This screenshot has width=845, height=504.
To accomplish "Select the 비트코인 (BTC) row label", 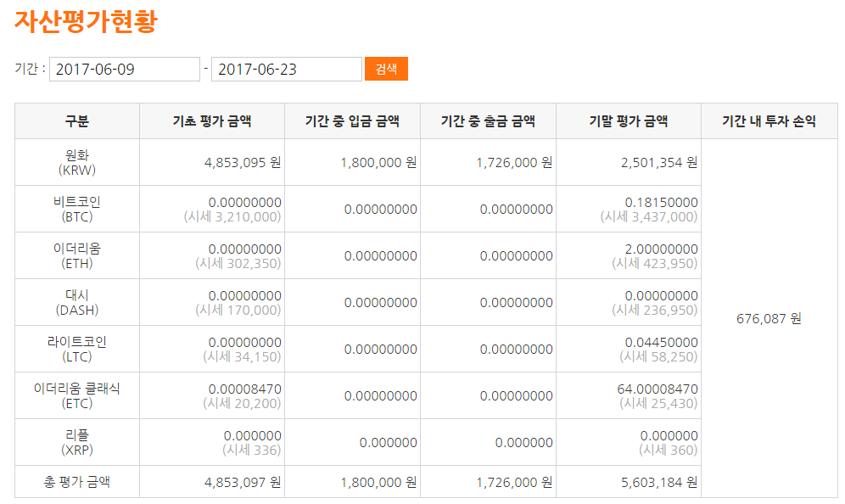I will pos(77,209).
